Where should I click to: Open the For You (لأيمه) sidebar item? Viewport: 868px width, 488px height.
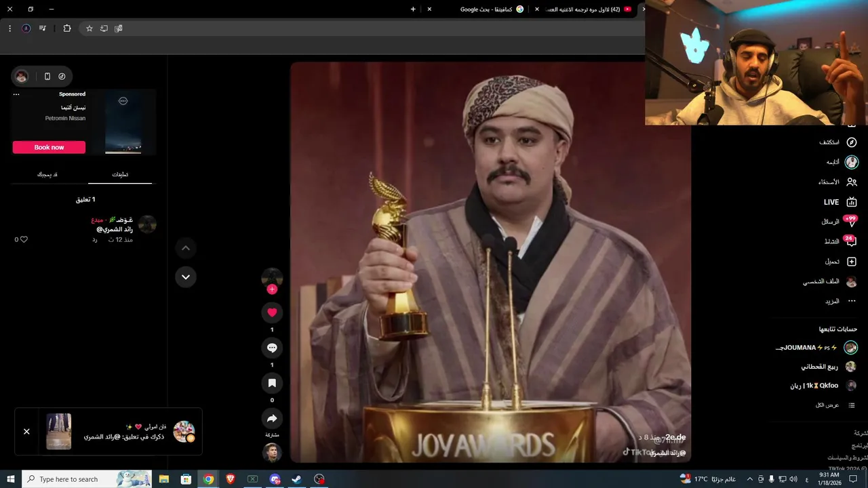(841, 162)
